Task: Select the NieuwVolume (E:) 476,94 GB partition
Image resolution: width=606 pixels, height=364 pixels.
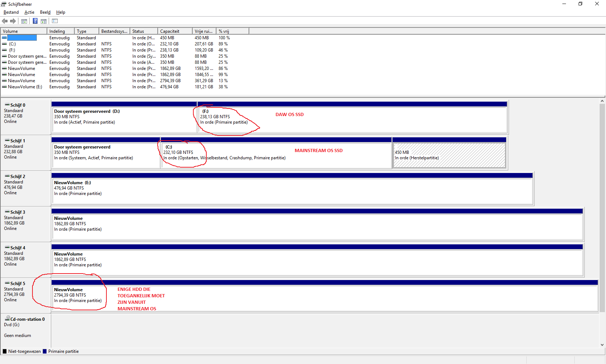Action: click(292, 188)
